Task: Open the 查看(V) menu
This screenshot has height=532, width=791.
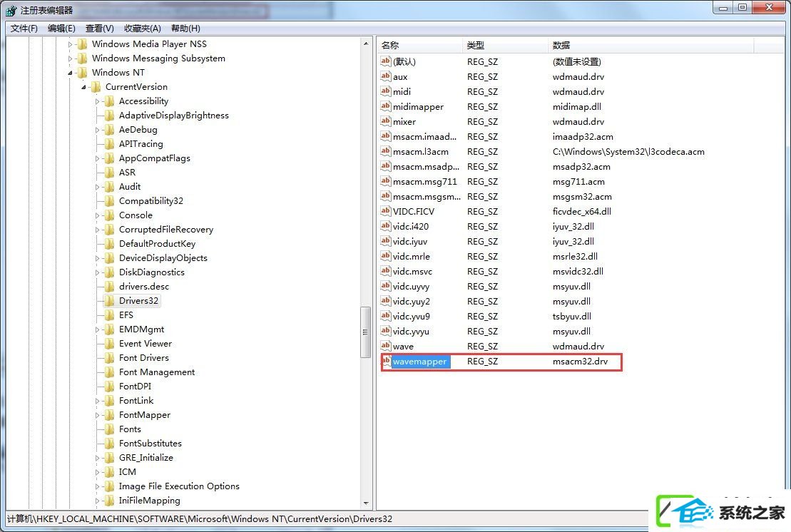Action: click(99, 29)
